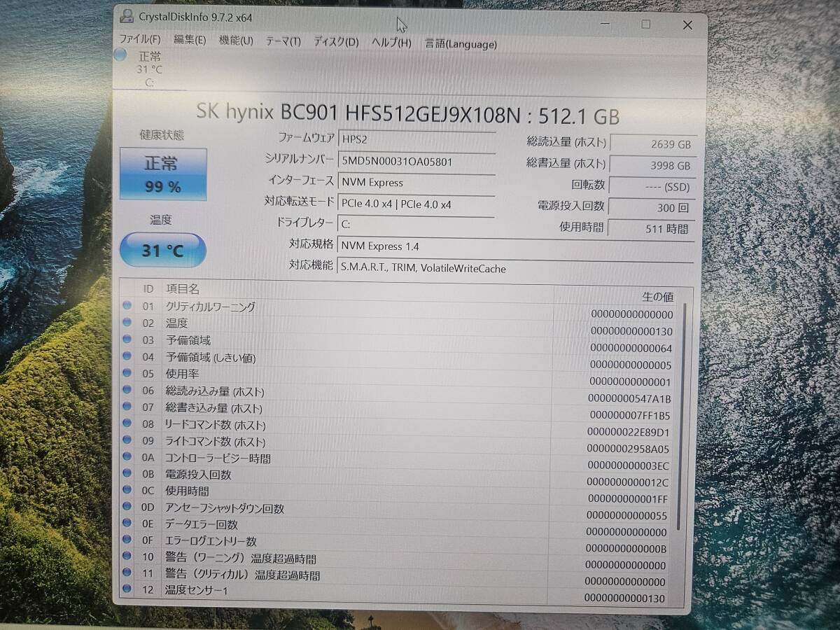Select the 温度センサー1 row name
840x630 pixels.
pos(197,591)
